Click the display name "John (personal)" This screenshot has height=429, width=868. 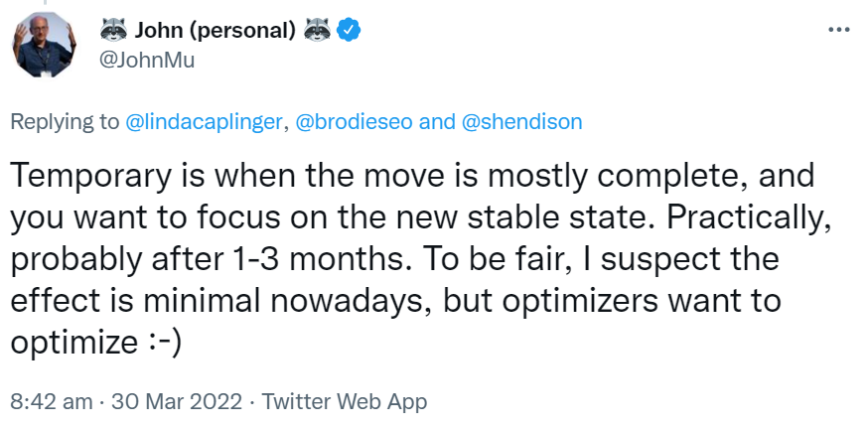[x=216, y=31]
